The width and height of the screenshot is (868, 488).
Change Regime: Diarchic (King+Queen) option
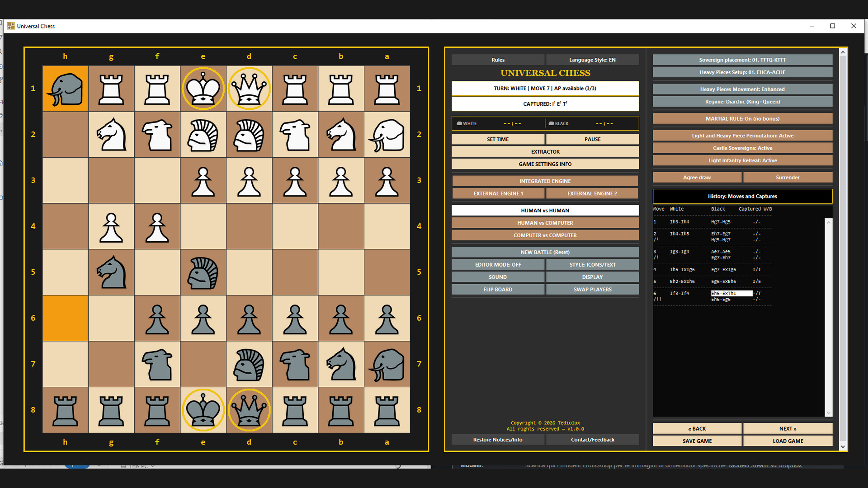742,102
